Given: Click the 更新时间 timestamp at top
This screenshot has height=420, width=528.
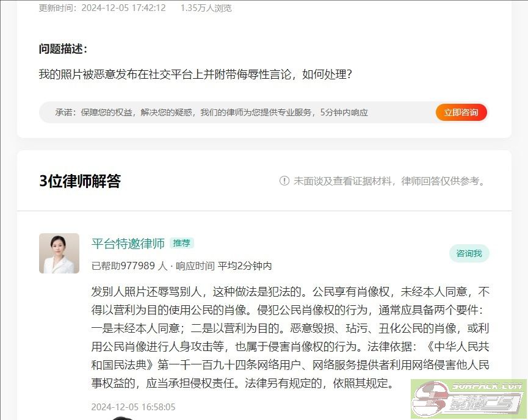Looking at the screenshot, I should [102, 8].
